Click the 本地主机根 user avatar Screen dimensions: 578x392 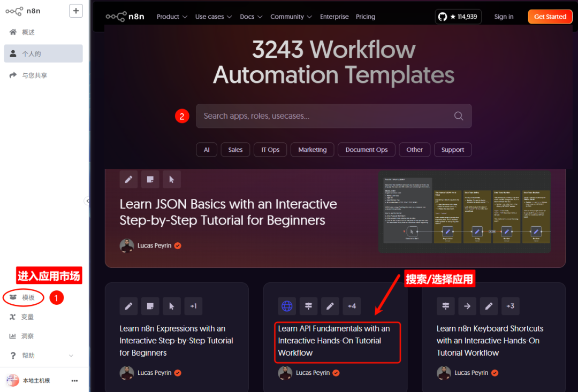[x=12, y=380]
